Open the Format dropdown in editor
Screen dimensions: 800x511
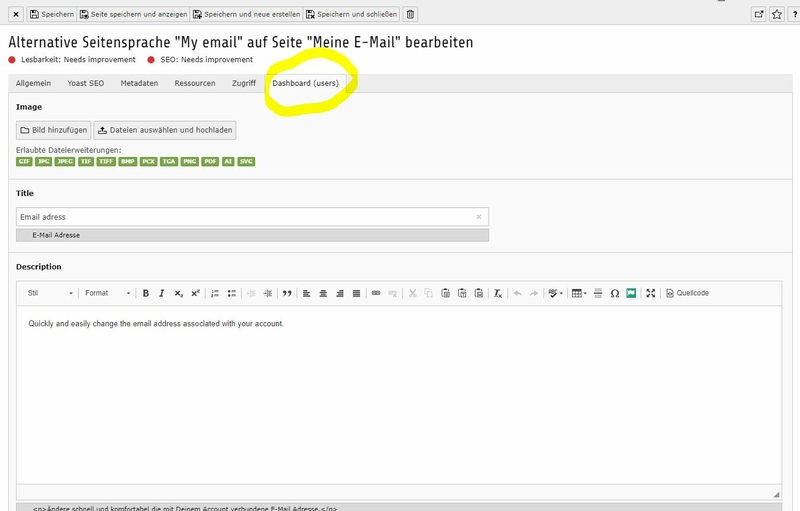[x=107, y=293]
